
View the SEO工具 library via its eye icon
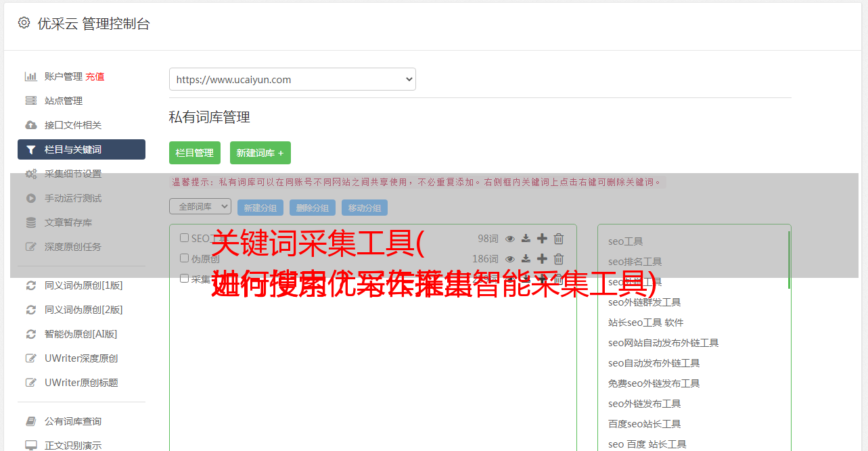(x=510, y=239)
